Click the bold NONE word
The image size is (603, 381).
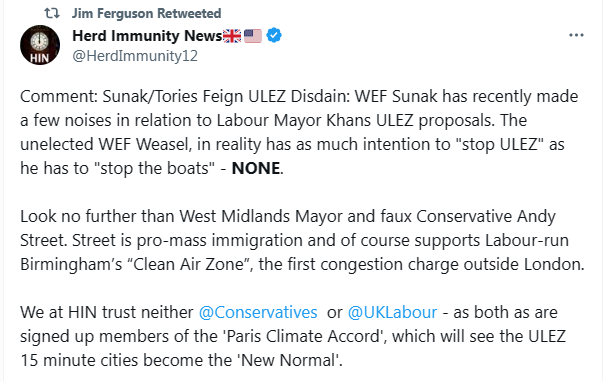tap(256, 168)
